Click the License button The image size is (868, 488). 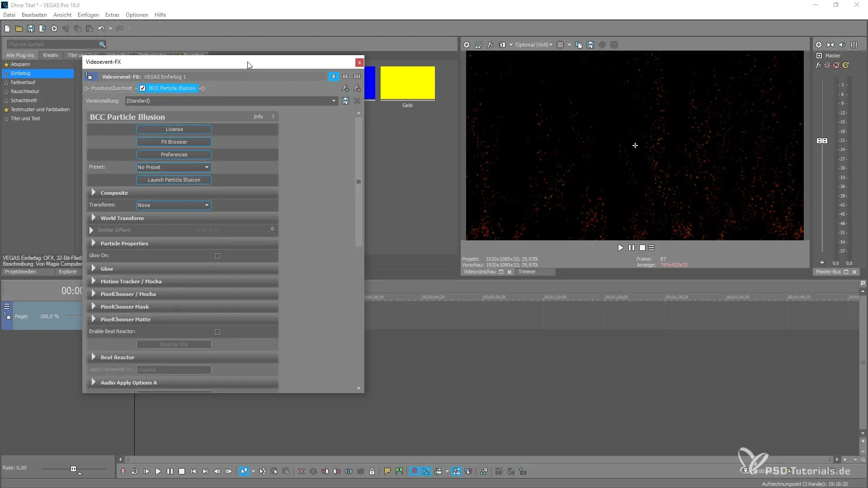point(174,129)
